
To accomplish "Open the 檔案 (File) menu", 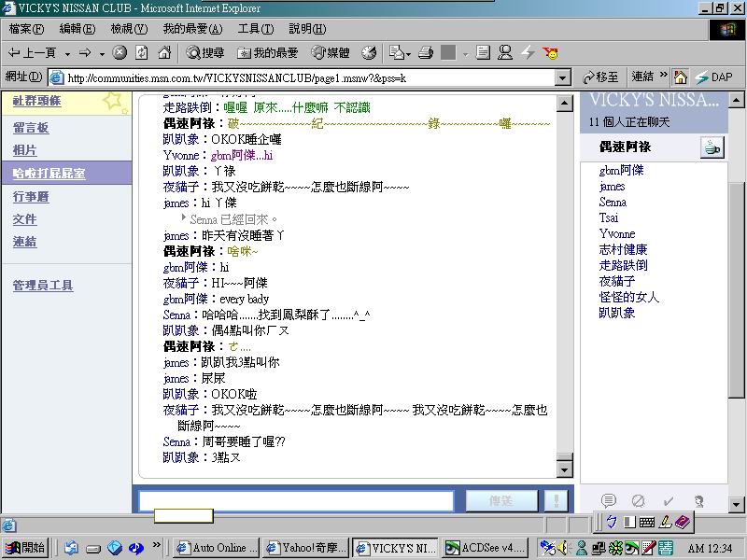I will coord(26,30).
